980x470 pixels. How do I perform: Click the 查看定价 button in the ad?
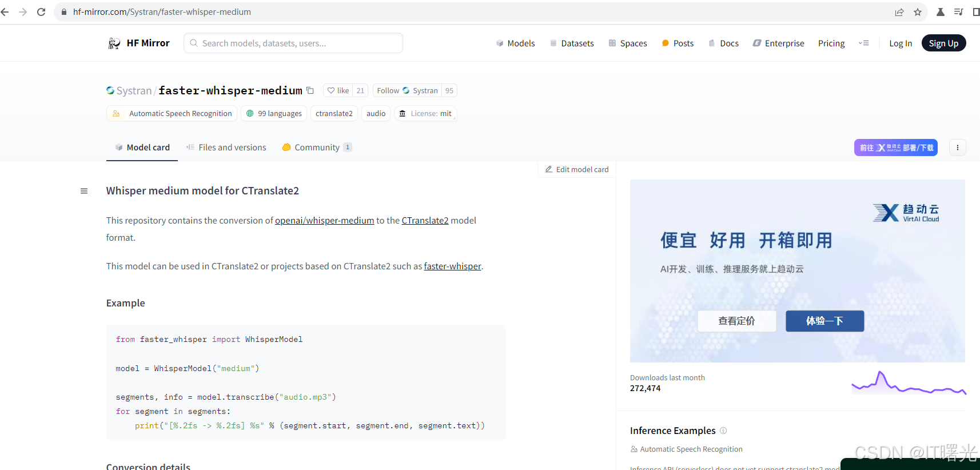pos(737,321)
